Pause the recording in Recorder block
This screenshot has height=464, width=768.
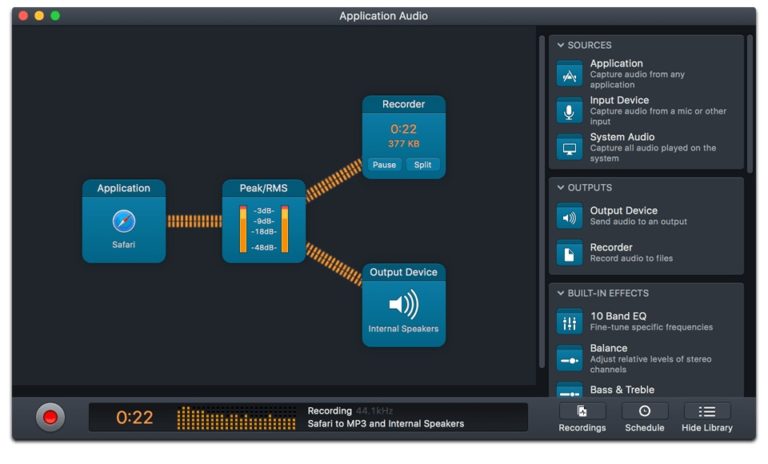pyautogui.click(x=384, y=164)
